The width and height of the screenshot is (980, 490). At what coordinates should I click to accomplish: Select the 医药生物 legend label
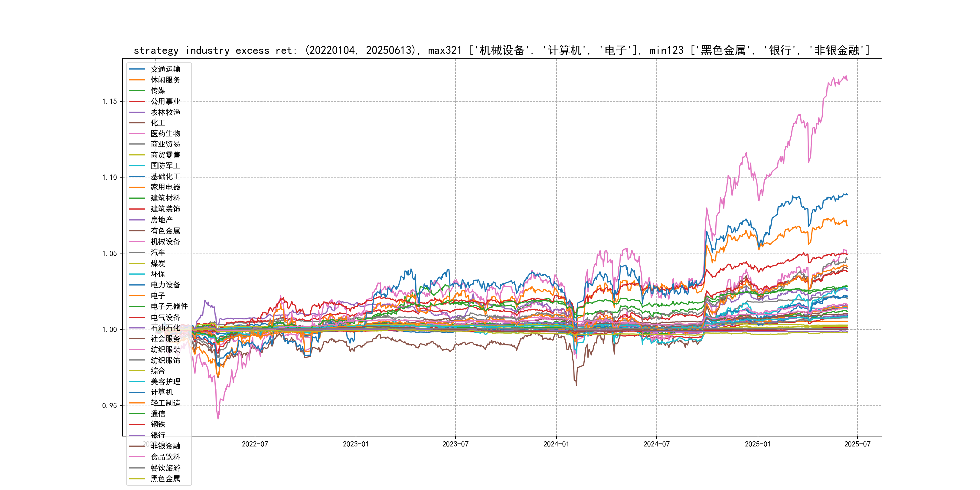coord(165,133)
